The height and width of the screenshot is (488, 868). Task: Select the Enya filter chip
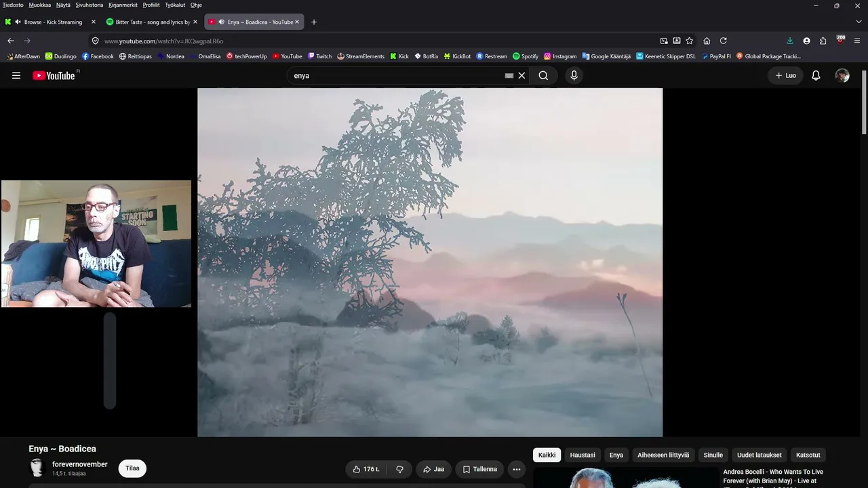pyautogui.click(x=616, y=455)
